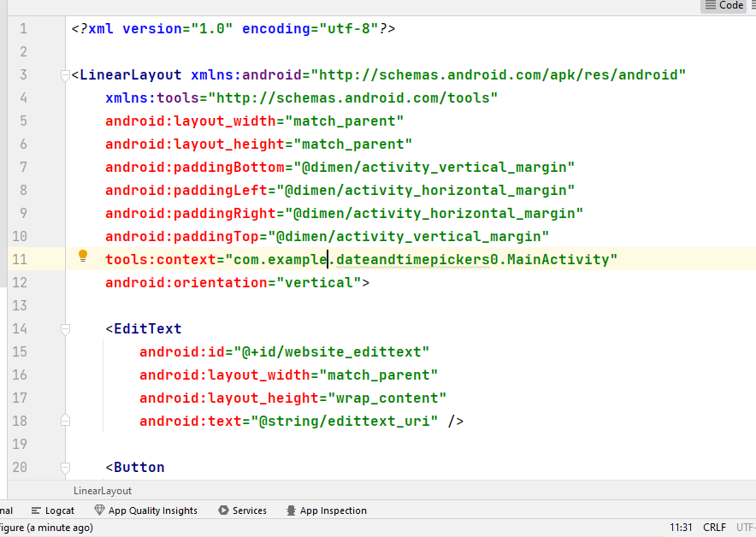This screenshot has height=537, width=756.
Task: Click the xml version declaration on line 1
Action: point(233,29)
